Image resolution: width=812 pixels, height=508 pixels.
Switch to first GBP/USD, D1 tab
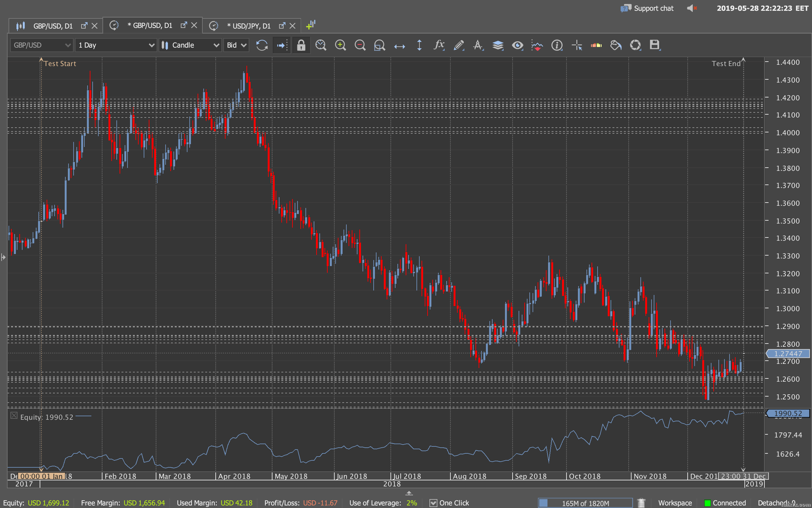pos(53,26)
